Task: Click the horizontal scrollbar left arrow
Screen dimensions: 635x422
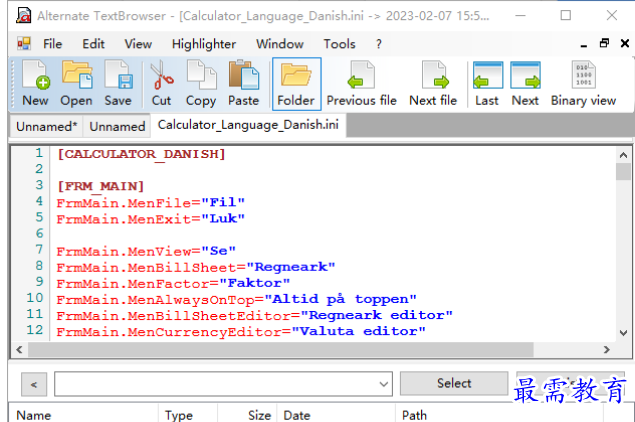Action: point(19,350)
